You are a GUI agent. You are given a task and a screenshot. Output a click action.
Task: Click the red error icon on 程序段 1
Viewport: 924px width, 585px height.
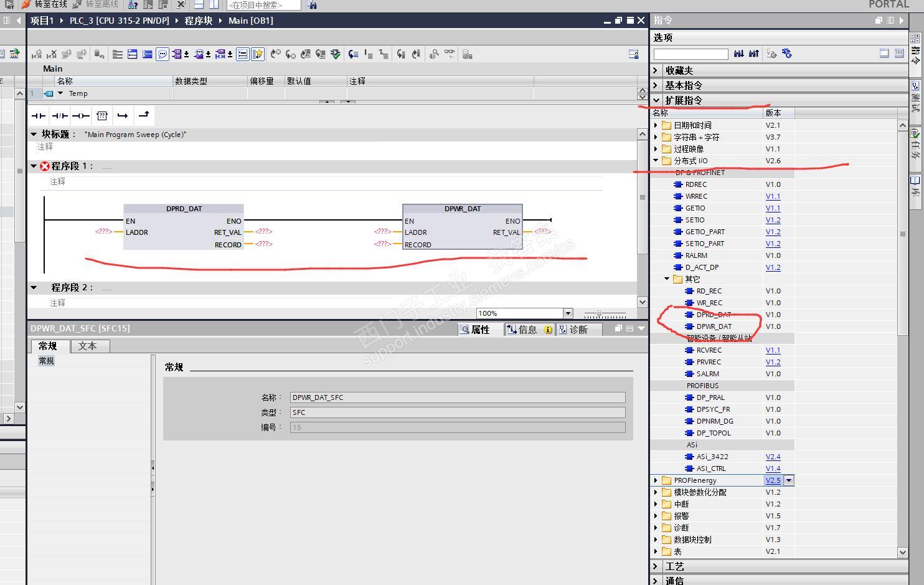pyautogui.click(x=45, y=166)
